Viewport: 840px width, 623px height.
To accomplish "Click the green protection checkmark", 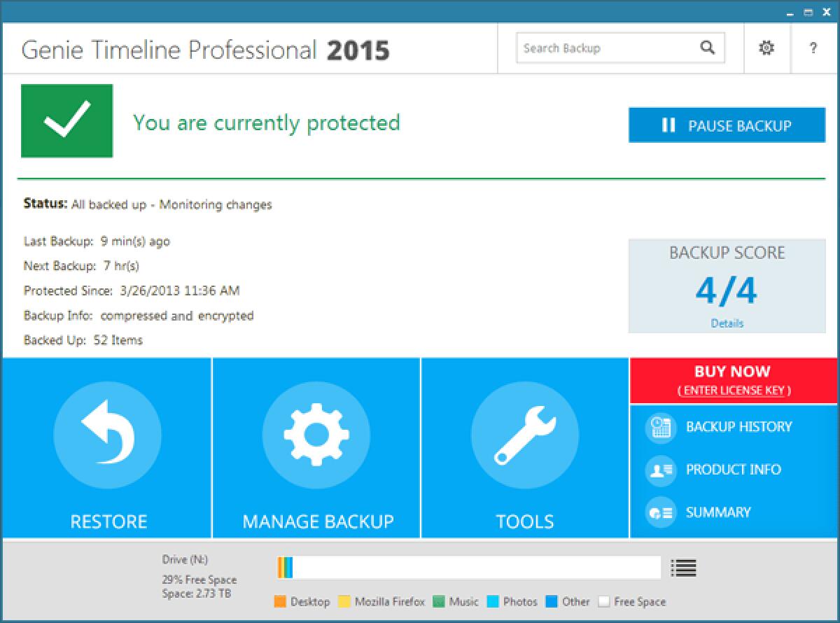I will tap(66, 120).
